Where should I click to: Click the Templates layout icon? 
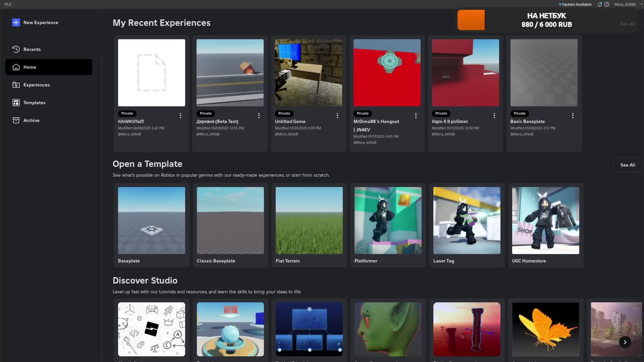[x=16, y=103]
